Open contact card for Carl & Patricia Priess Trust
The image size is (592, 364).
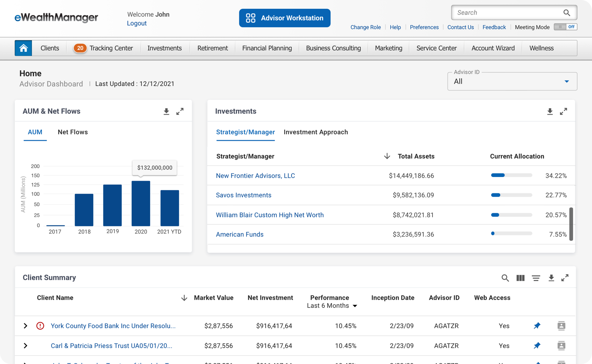click(x=561, y=346)
